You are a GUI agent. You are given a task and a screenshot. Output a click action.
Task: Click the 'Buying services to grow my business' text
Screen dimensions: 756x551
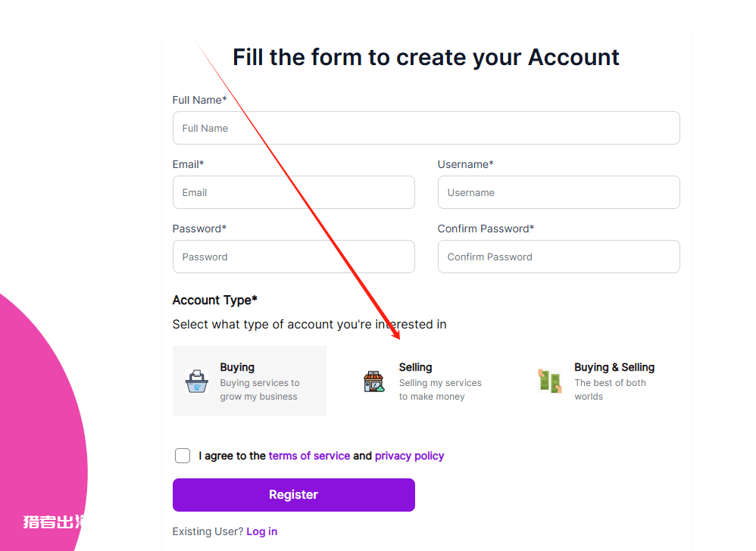pos(260,390)
